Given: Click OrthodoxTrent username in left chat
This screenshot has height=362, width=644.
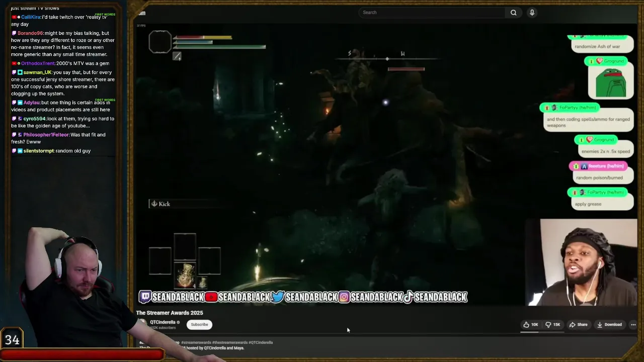Looking at the screenshot, I should tap(38, 63).
